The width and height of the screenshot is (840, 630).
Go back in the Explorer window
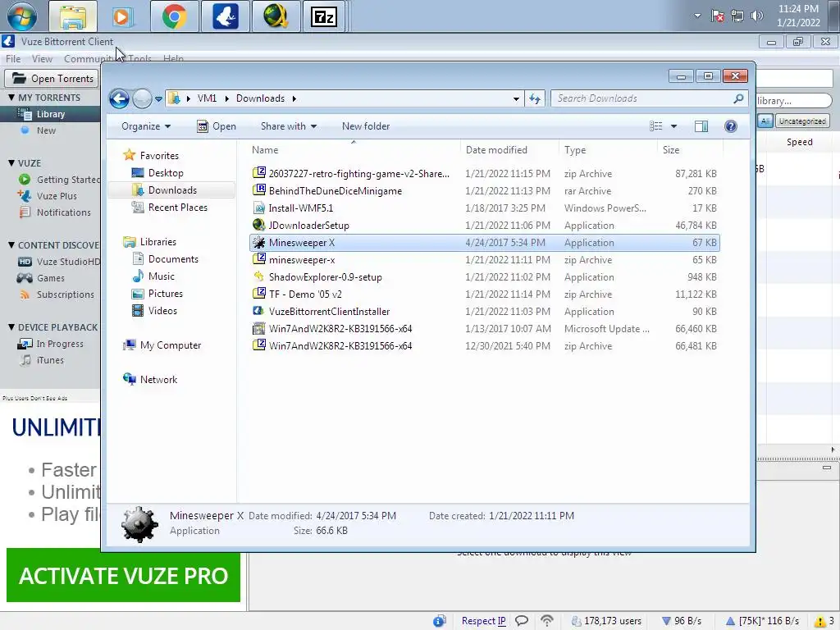(119, 98)
